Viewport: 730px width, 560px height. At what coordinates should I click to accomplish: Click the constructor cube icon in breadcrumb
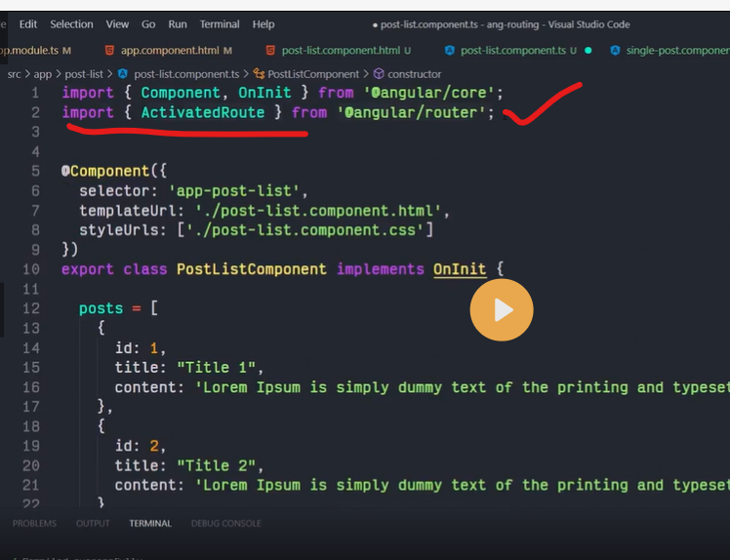379,73
